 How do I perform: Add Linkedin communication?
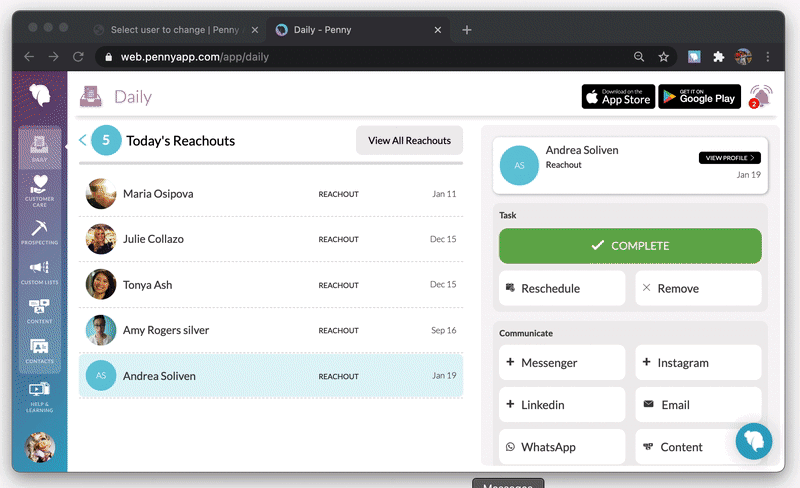click(562, 405)
